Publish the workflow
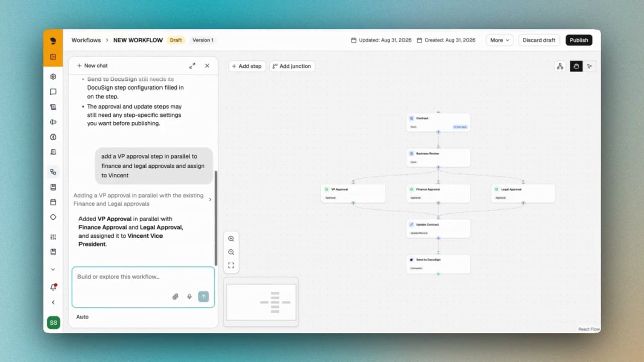The width and height of the screenshot is (644, 362). coord(579,40)
